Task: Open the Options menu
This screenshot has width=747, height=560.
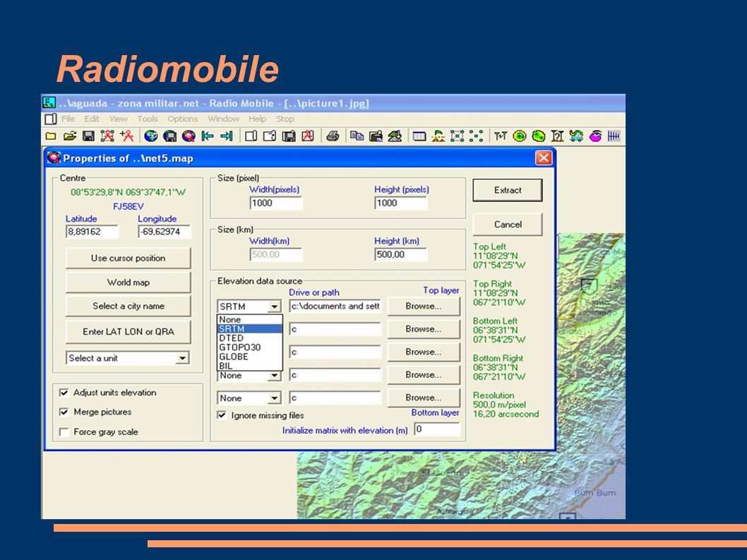Action: 182,119
